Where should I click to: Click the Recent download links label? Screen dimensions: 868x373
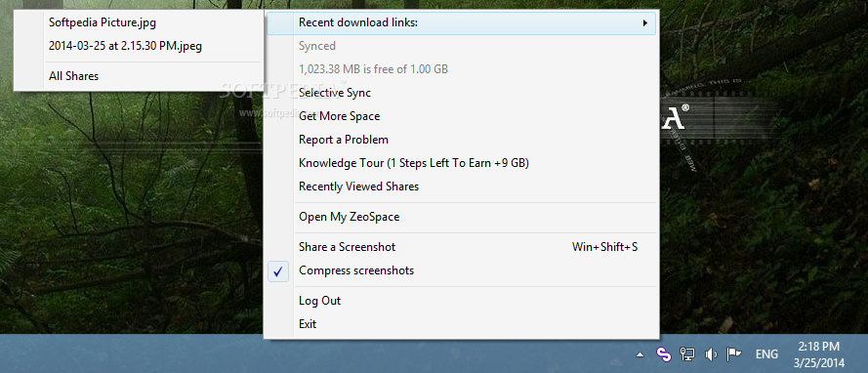[358, 22]
